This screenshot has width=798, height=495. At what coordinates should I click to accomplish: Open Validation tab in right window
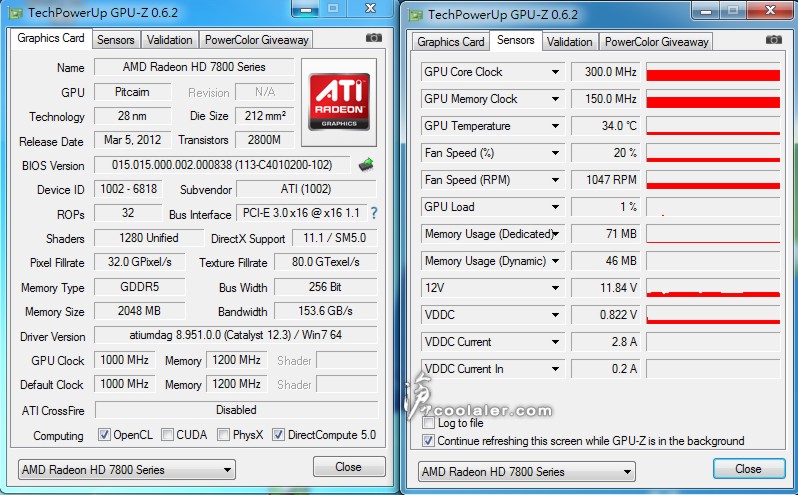(569, 42)
